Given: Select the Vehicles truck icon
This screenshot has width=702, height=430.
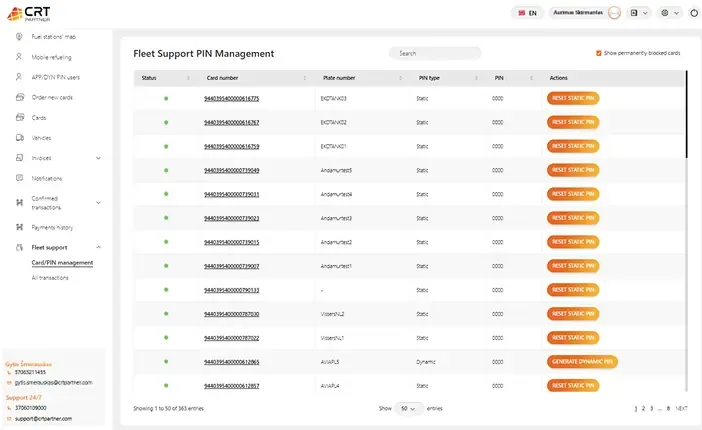Looking at the screenshot, I should [x=19, y=137].
